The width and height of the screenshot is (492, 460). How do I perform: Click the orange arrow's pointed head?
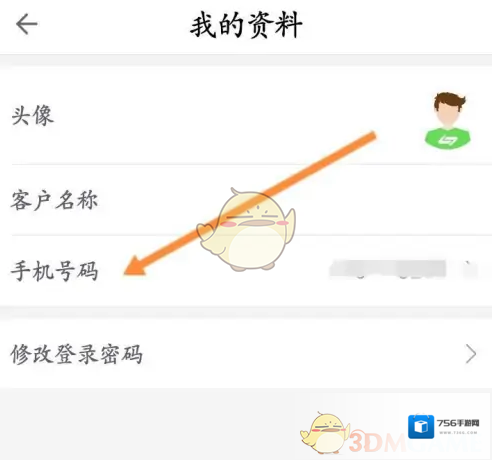click(135, 267)
